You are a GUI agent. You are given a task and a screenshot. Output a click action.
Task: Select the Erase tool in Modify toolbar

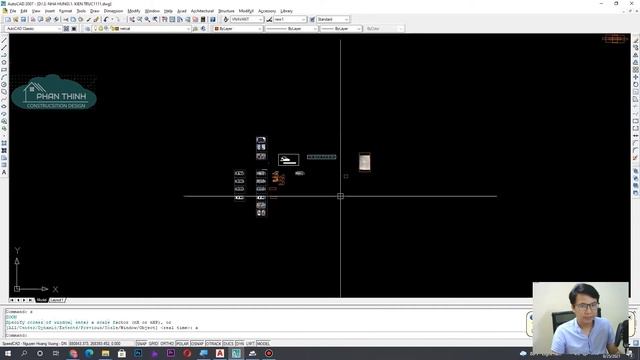pyautogui.click(x=636, y=40)
